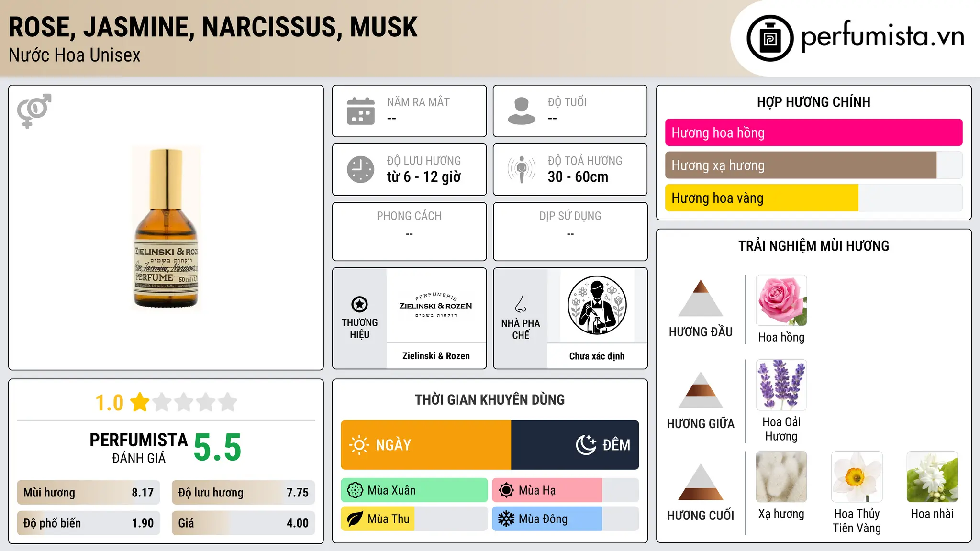Click the green 5.5 Perfumista rating
The image size is (980, 551).
[x=217, y=448]
